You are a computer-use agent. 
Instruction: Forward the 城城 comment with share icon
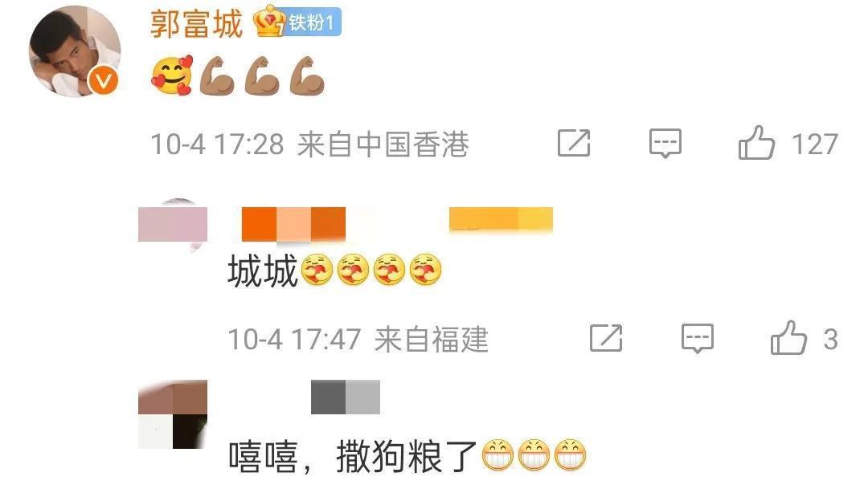[x=606, y=338]
